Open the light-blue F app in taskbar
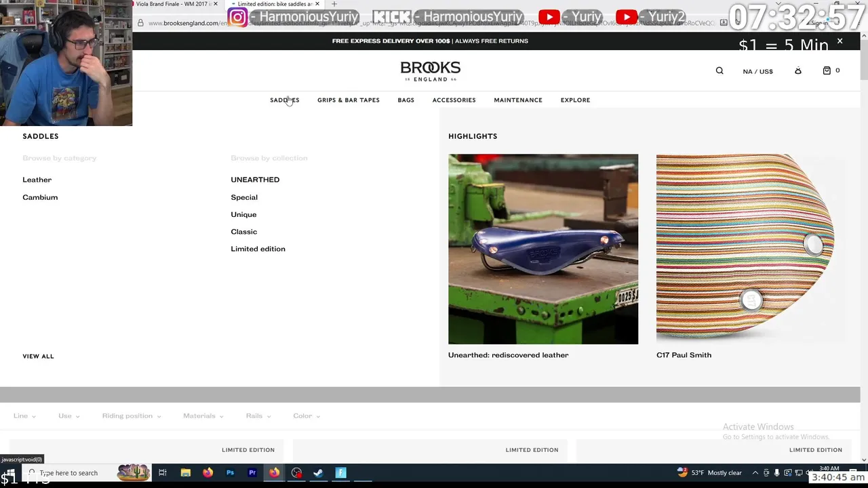This screenshot has width=868, height=488. [x=341, y=473]
